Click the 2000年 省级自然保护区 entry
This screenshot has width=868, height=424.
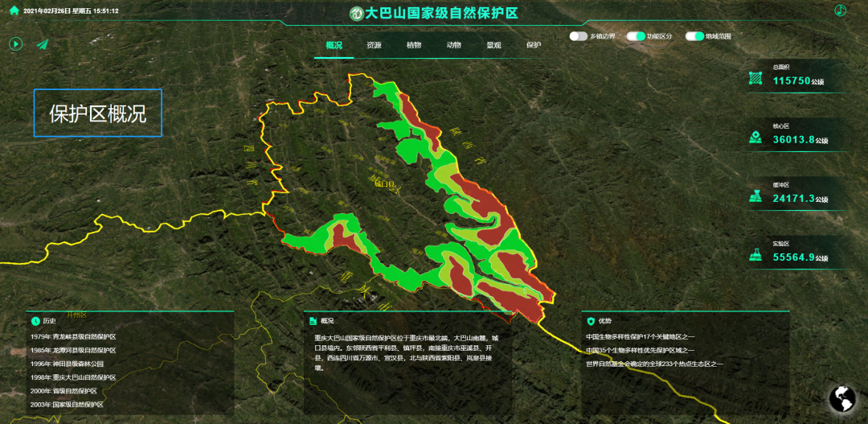tap(63, 391)
